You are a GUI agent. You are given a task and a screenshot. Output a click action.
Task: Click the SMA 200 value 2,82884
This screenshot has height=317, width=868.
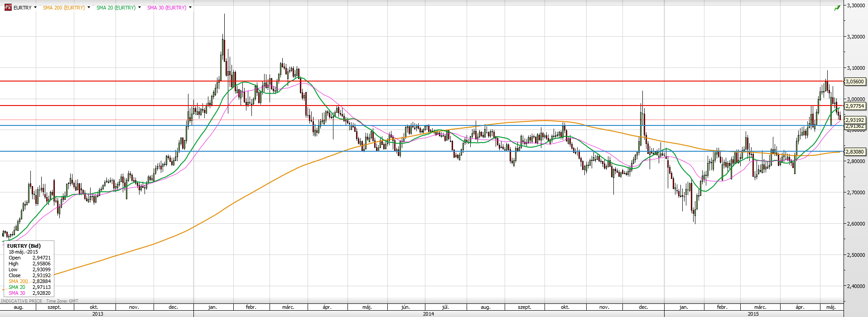coord(42,281)
